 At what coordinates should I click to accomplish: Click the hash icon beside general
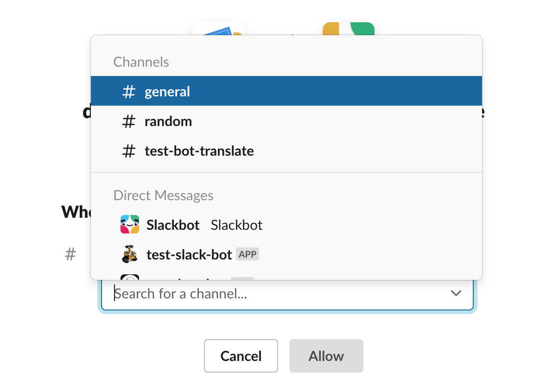click(129, 92)
